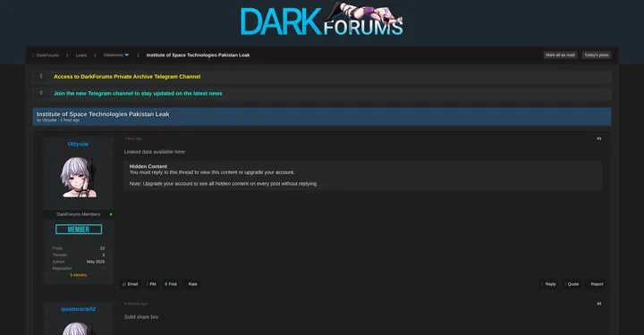Report Ulzyular's post

point(597,284)
